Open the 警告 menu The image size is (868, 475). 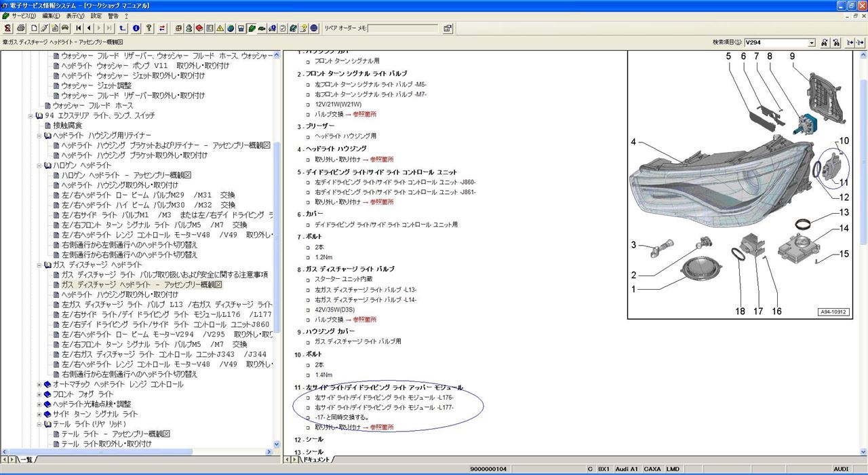pos(113,16)
